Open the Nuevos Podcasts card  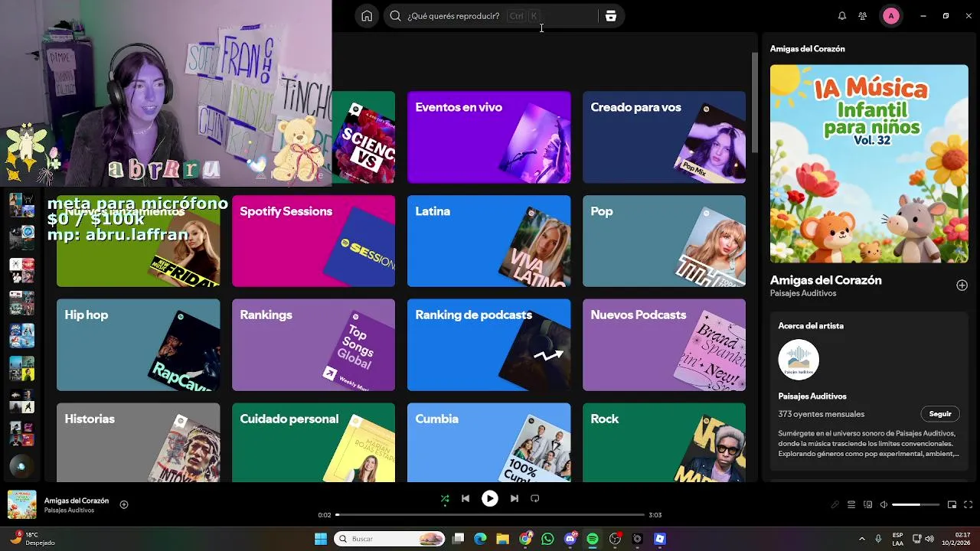click(664, 345)
